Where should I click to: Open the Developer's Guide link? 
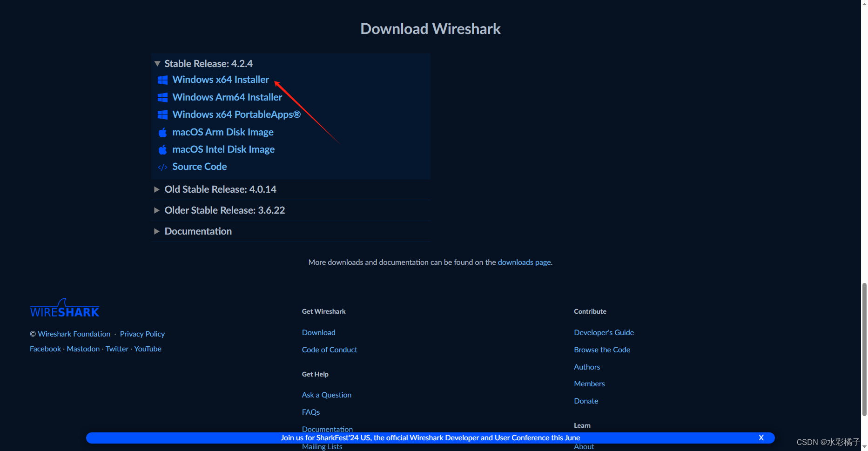(x=604, y=333)
